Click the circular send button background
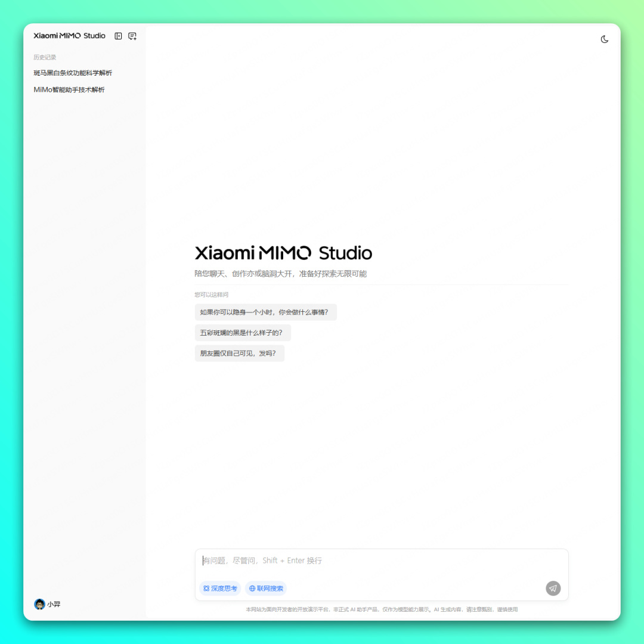This screenshot has height=644, width=644. click(553, 589)
